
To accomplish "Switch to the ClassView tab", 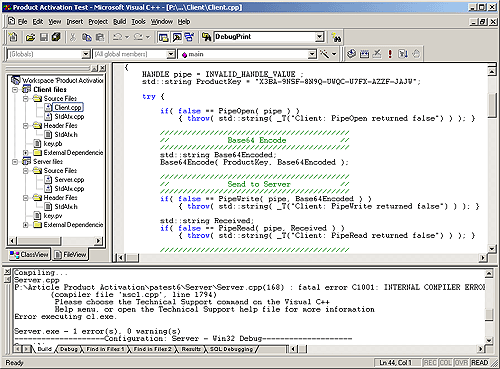I will [x=29, y=255].
